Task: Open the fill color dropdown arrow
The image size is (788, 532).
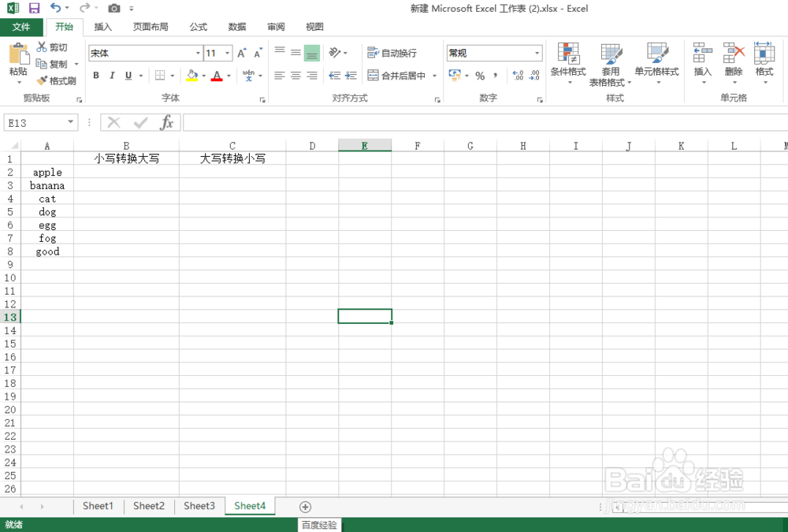Action: click(x=205, y=76)
